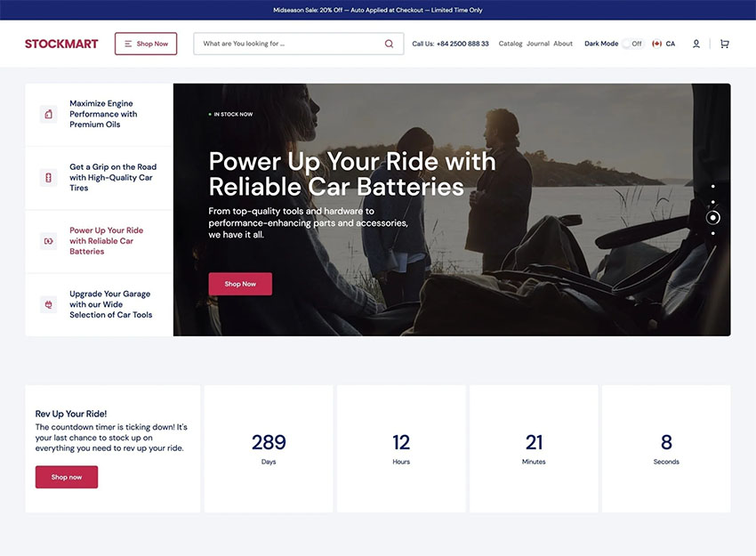Click the account profile icon
756x556 pixels.
(696, 43)
